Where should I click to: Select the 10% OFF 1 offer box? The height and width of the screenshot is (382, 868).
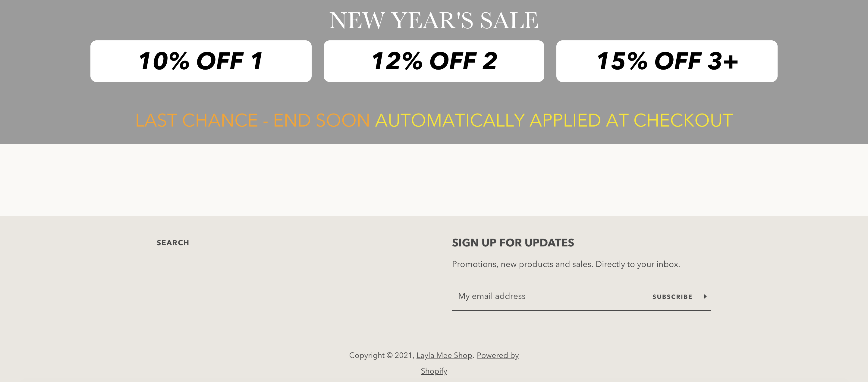tap(201, 61)
